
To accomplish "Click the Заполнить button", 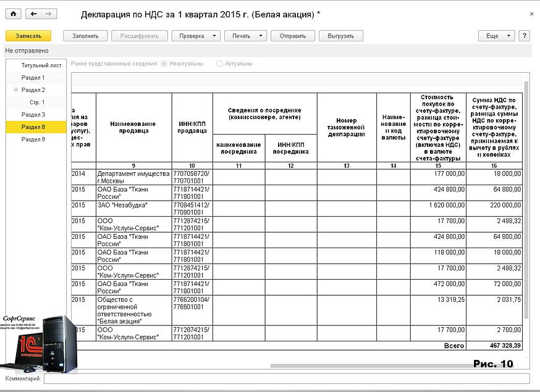I will coord(85,36).
